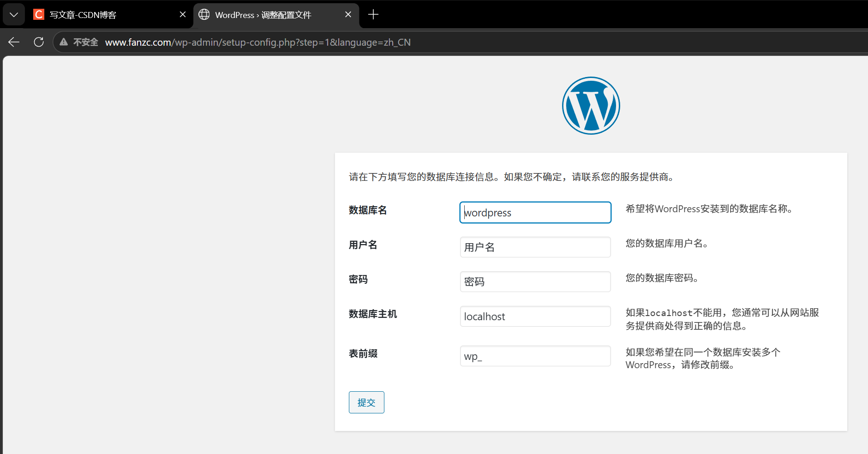
Task: Click the 您的数据库密码 description text
Action: click(x=662, y=278)
